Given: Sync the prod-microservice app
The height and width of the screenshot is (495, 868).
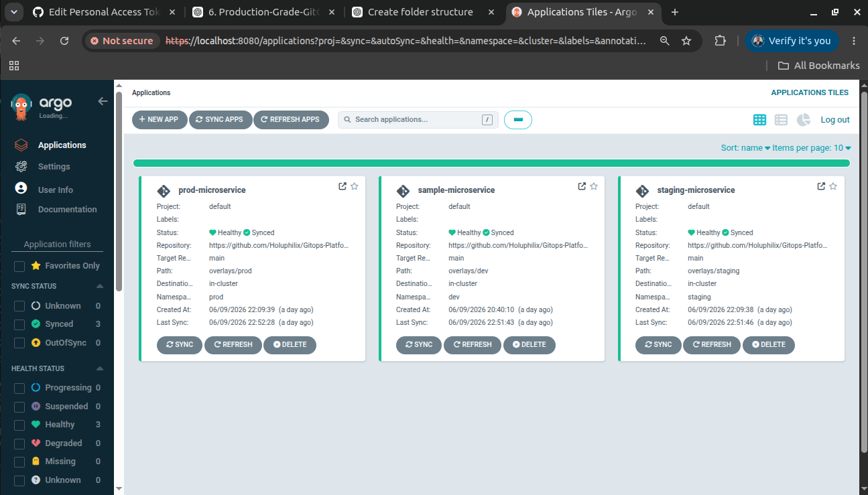Looking at the screenshot, I should (x=179, y=345).
